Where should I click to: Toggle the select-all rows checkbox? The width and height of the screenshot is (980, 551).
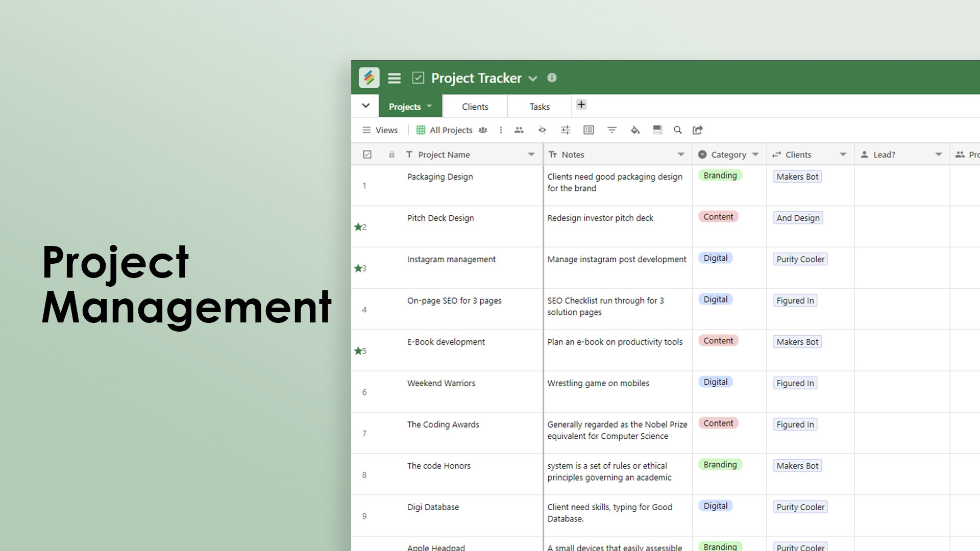tap(367, 155)
